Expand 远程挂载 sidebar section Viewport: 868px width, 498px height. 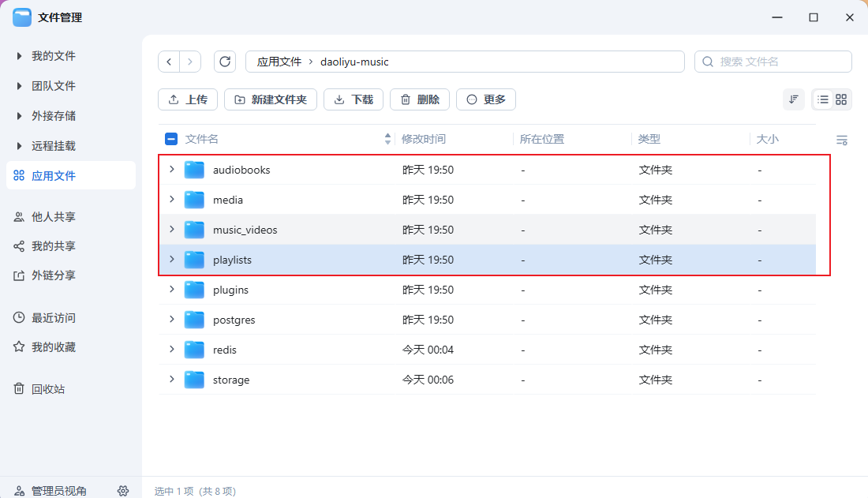pos(20,146)
